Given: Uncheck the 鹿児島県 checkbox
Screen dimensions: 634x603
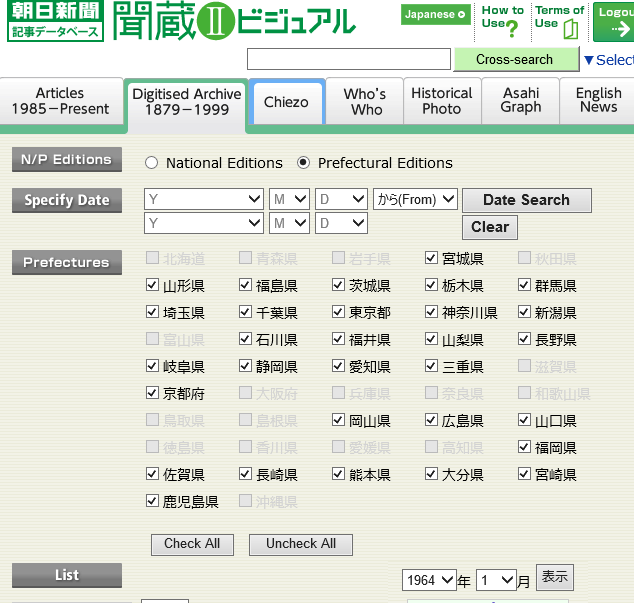Looking at the screenshot, I should point(152,501).
